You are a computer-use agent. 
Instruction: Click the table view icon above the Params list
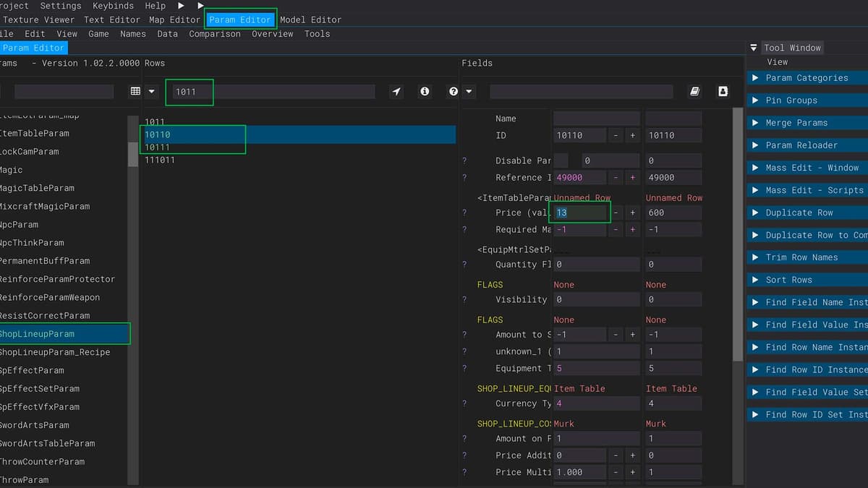pos(135,92)
